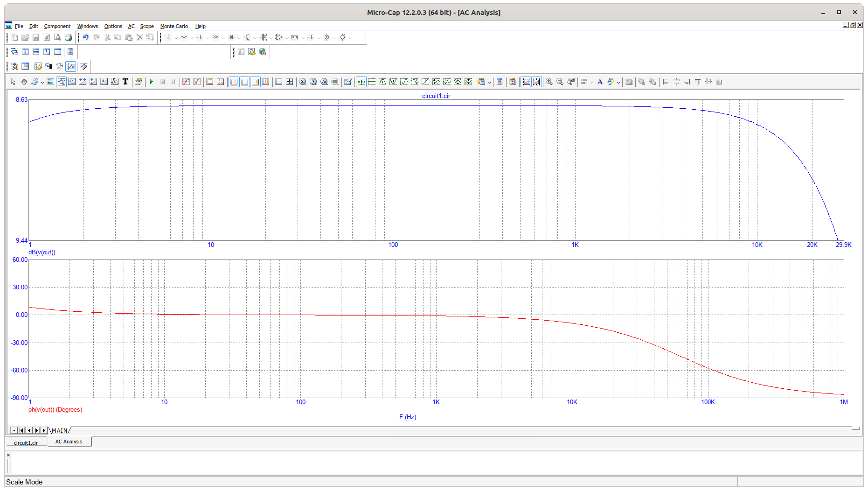Click the Peak cursor function icon
Image resolution: width=868 pixels, height=491 pixels.
(x=382, y=82)
